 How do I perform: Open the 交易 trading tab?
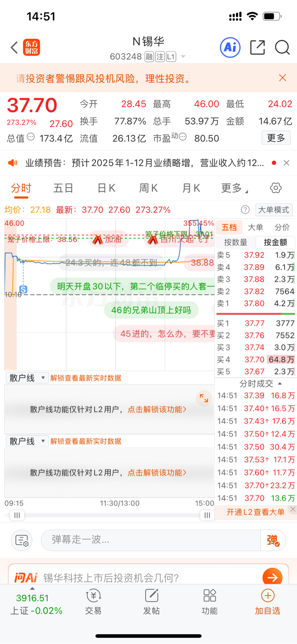click(93, 602)
